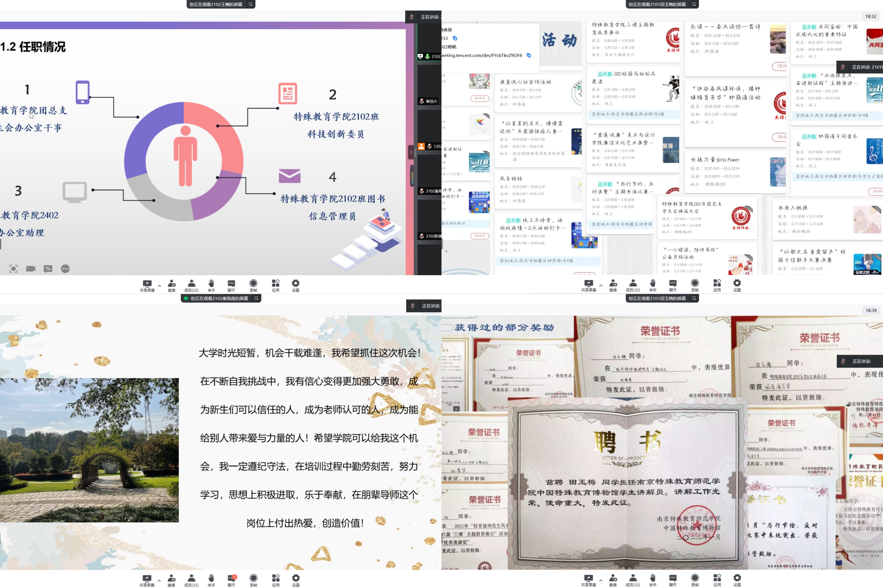Viewport: 883px width, 588px height.
Task: Click the camera icon on the 任职情况 slide
Action: point(31,268)
